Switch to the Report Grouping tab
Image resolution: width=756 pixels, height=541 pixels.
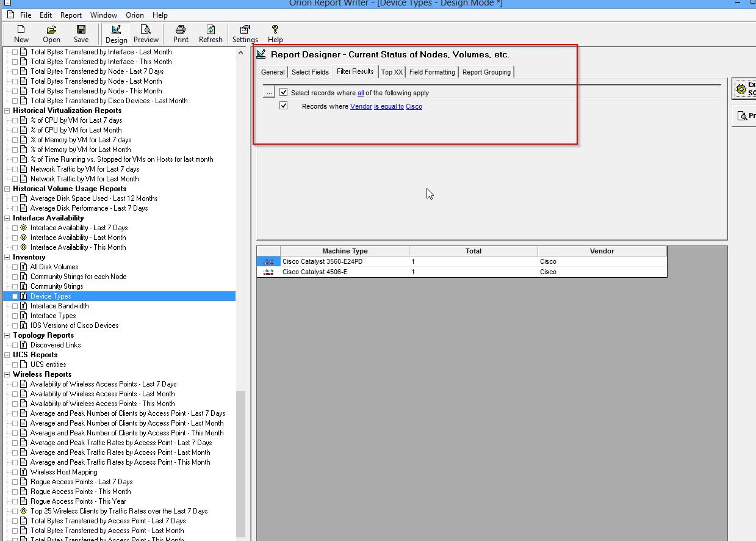[486, 72]
